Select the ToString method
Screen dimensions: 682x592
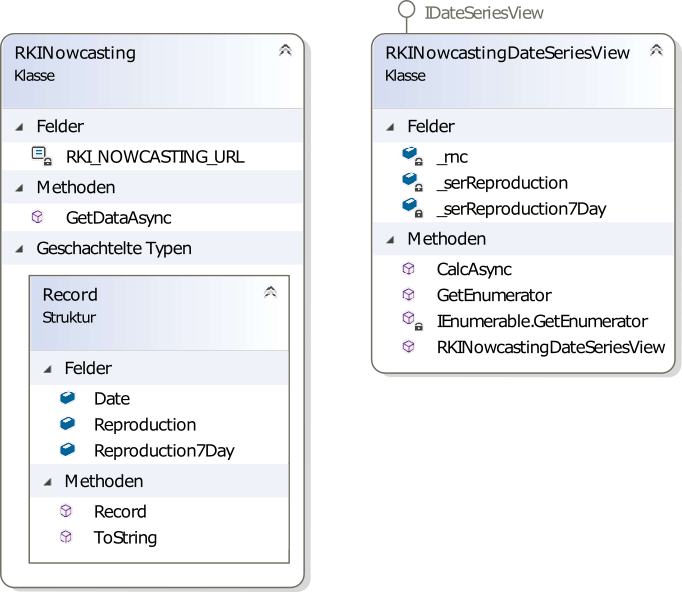pos(125,538)
